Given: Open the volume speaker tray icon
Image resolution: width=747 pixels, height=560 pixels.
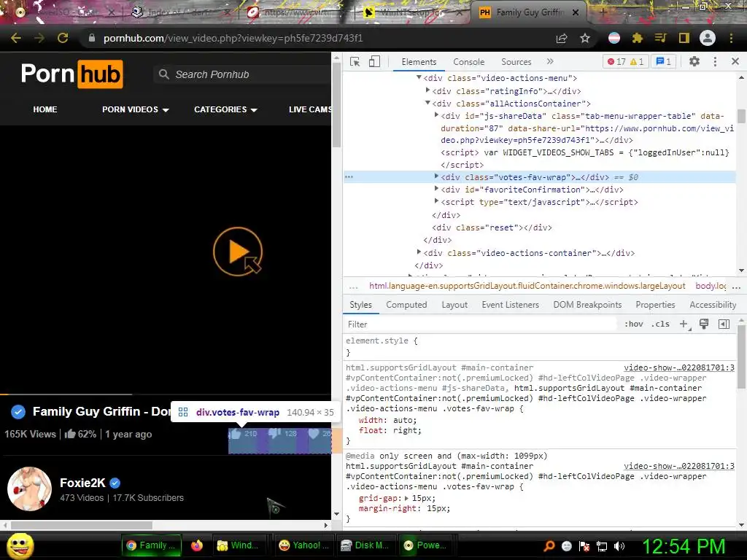Looking at the screenshot, I should point(620,546).
